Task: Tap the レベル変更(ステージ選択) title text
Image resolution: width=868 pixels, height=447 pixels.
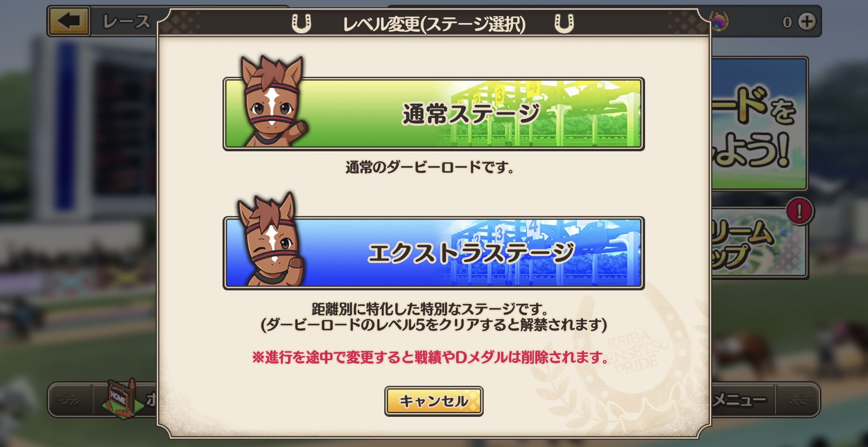Action: coord(434,24)
